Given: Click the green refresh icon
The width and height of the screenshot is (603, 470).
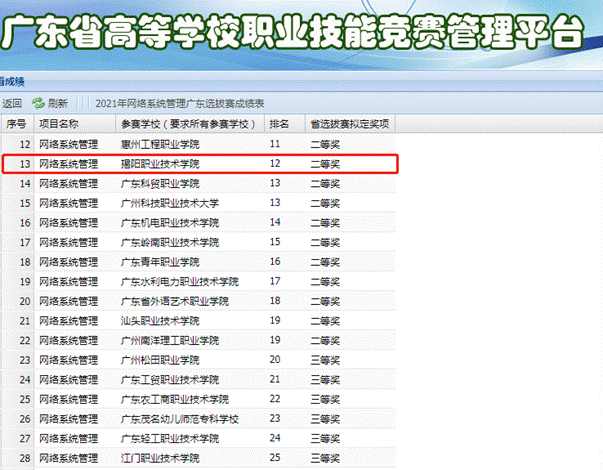Looking at the screenshot, I should coord(38,103).
